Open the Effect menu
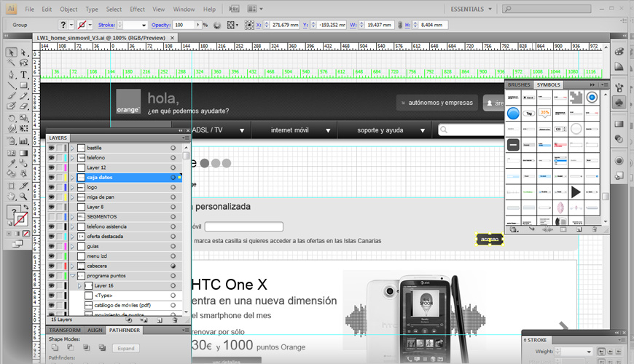The width and height of the screenshot is (634, 364). coord(137,9)
